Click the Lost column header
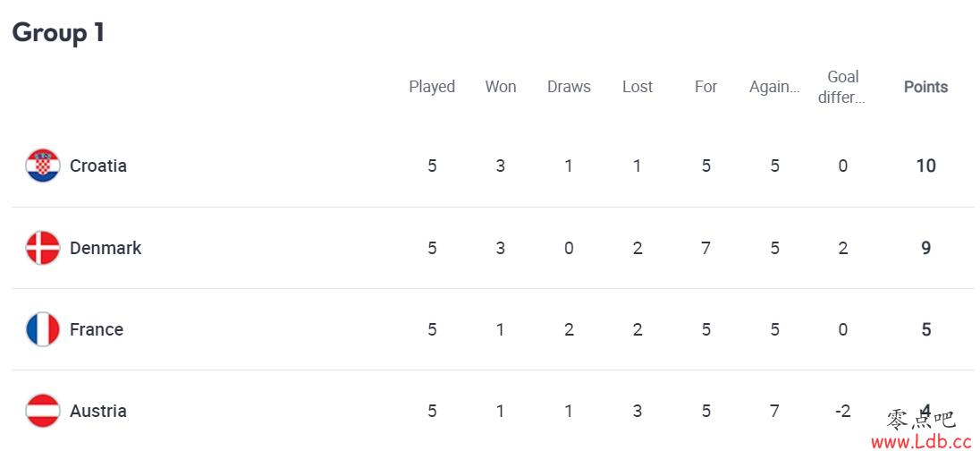The height and width of the screenshot is (451, 980). (638, 87)
